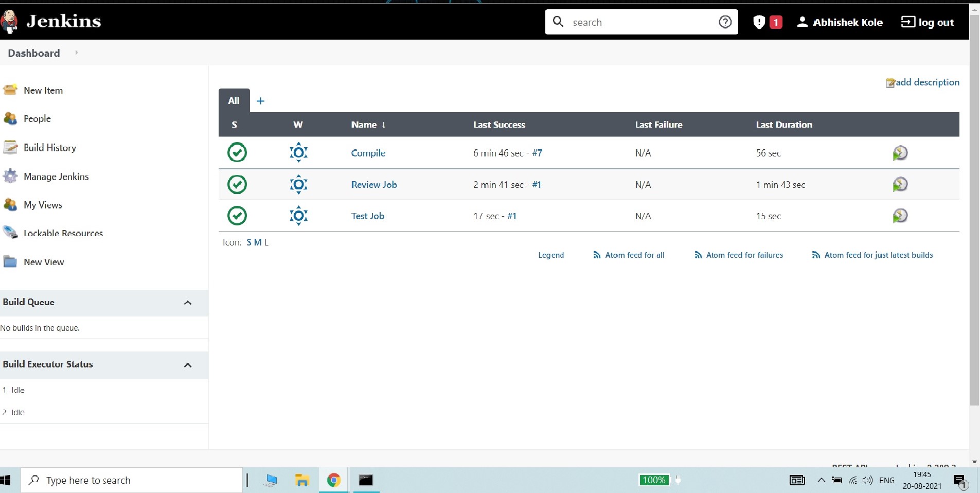Schedule a build for Review Job
Viewport: 980px width, 493px height.
click(x=900, y=184)
